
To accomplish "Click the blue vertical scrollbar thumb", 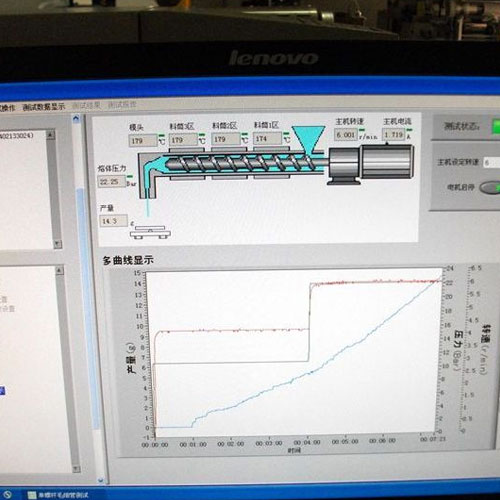I will click(89, 308).
